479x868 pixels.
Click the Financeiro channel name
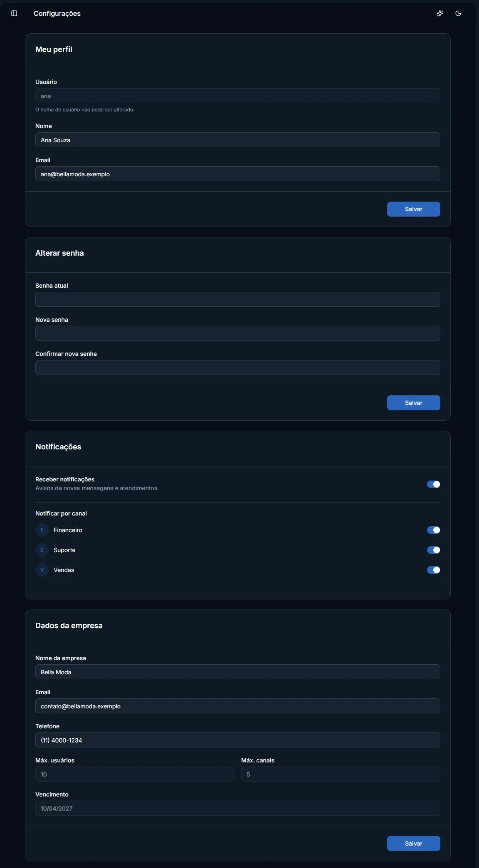tap(68, 530)
